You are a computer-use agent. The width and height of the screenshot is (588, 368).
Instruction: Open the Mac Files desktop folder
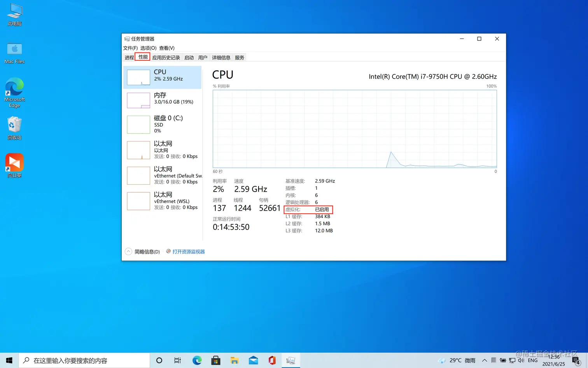click(x=14, y=53)
